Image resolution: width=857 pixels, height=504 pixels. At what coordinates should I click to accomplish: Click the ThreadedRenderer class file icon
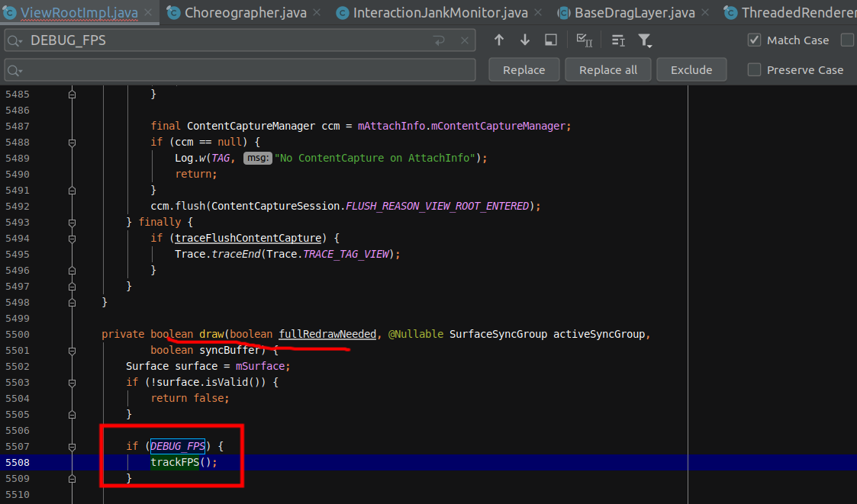point(730,12)
